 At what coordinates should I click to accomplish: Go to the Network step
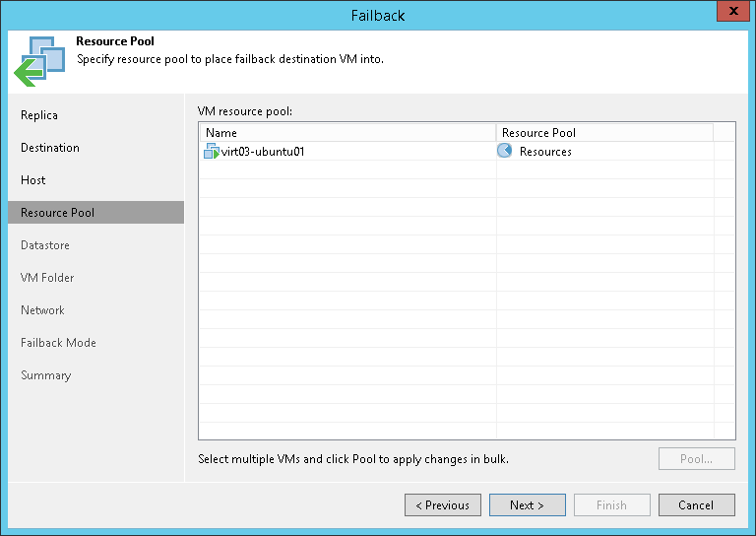(42, 310)
